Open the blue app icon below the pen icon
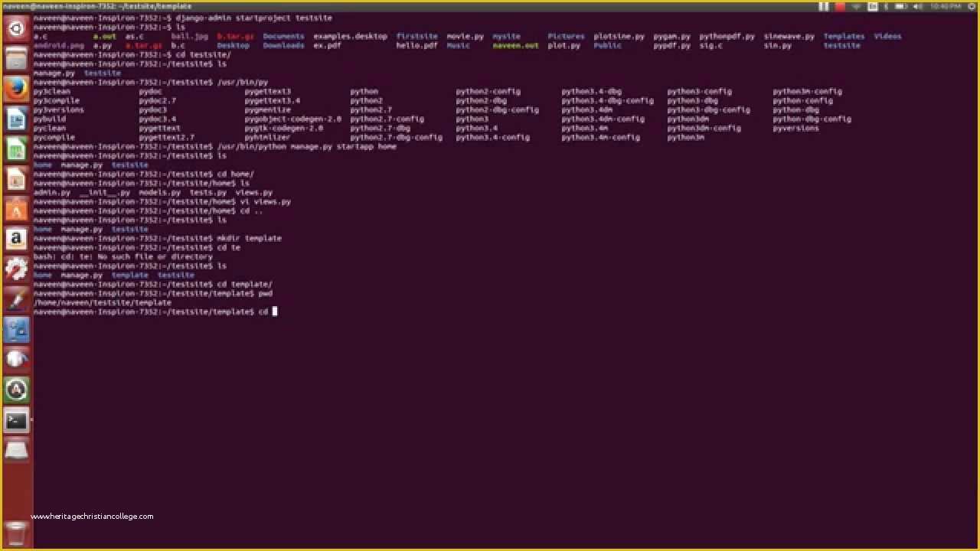The height and width of the screenshot is (551, 980). pyautogui.click(x=16, y=329)
